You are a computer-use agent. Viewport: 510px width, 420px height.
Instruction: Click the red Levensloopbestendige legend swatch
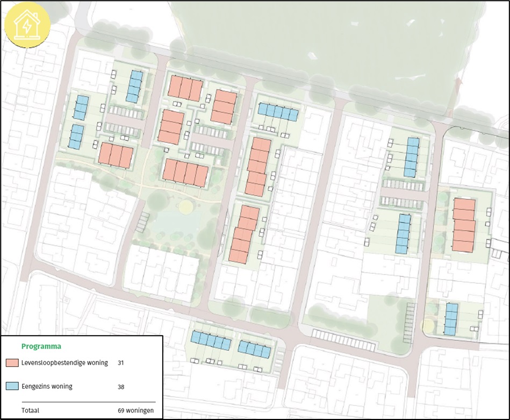[x=12, y=363]
